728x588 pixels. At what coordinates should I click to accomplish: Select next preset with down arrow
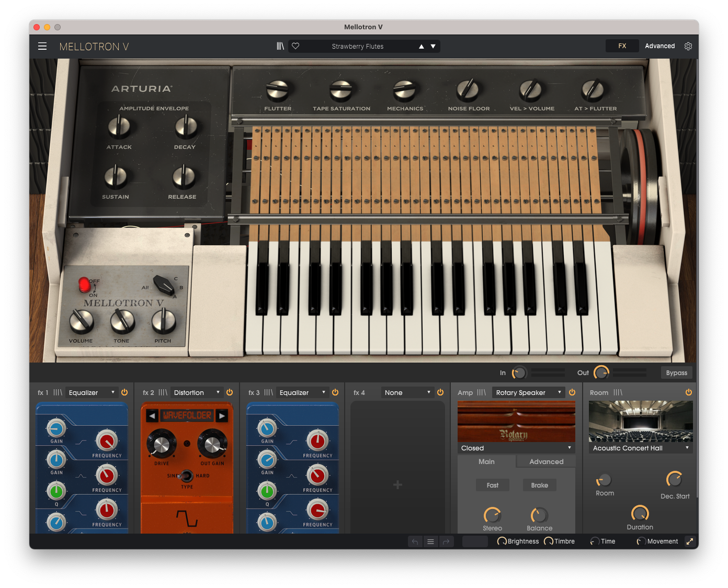click(433, 47)
